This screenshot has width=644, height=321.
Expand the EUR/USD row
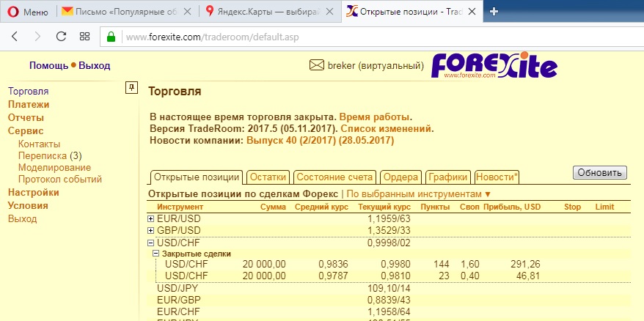[x=151, y=219]
